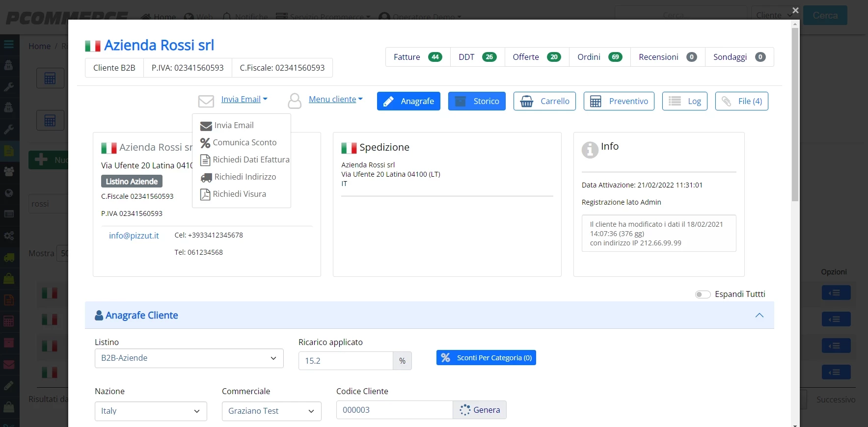Open the Preventivo calculator button
868x427 pixels.
point(619,101)
